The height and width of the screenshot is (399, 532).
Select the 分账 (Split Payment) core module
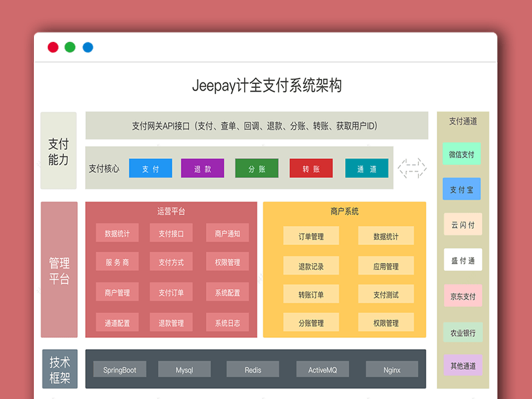[x=257, y=168]
